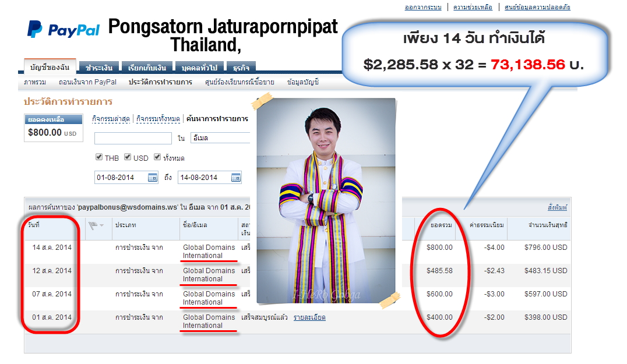Select the 01 ส.ค. 2014 date cell
This screenshot has width=627, height=364.
52,317
